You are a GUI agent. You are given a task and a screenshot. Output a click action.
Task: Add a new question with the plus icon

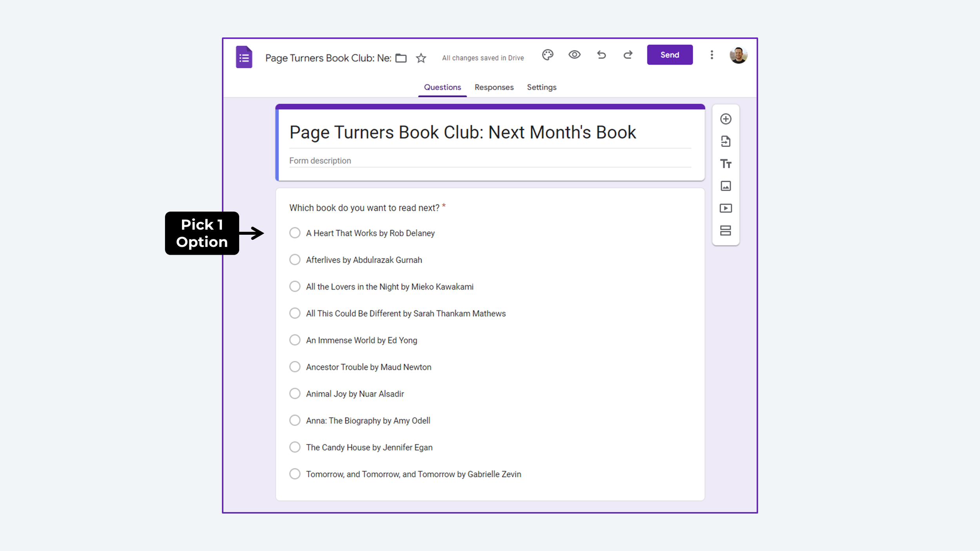coord(726,119)
